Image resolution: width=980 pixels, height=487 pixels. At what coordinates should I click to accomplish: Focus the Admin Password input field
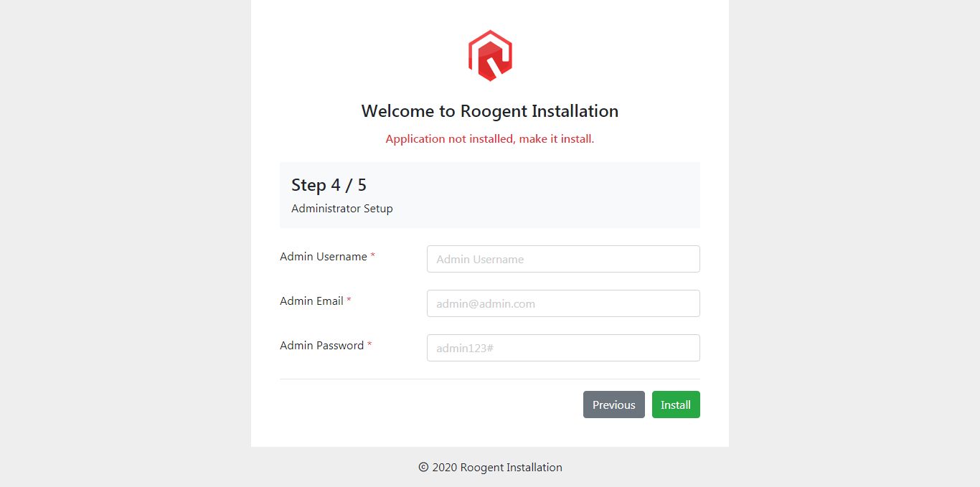point(563,348)
